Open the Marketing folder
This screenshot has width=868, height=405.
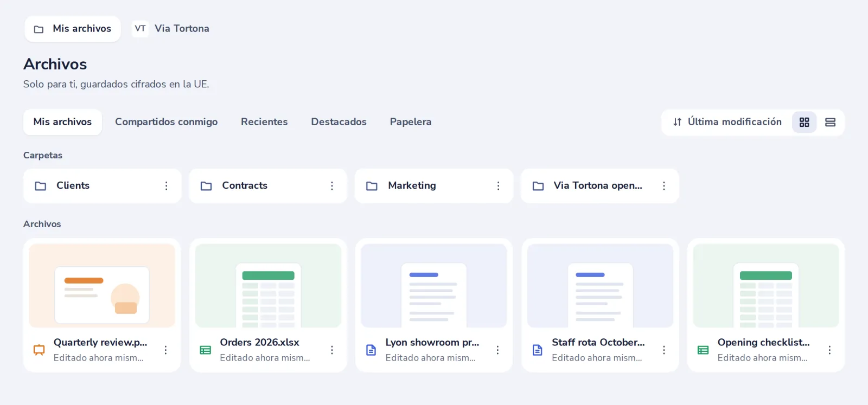(434, 186)
